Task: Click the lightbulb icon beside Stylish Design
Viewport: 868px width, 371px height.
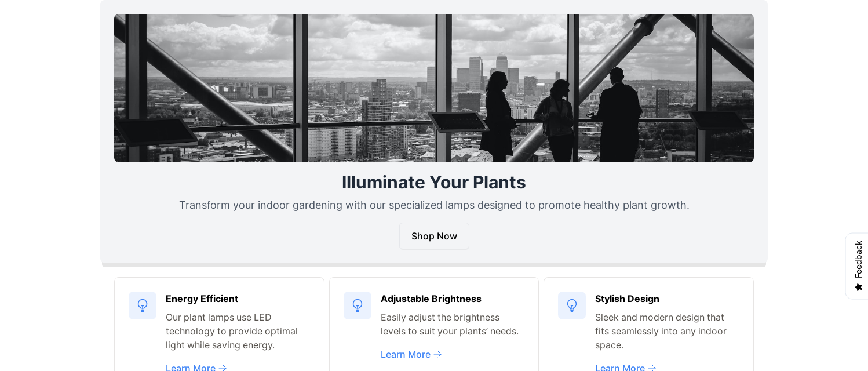Action: click(572, 305)
